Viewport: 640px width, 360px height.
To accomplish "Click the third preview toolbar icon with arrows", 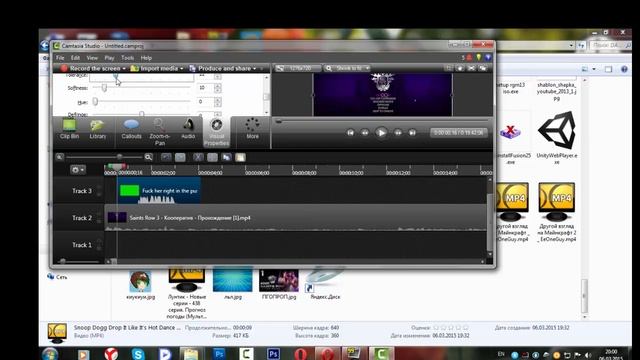I will click(x=471, y=68).
